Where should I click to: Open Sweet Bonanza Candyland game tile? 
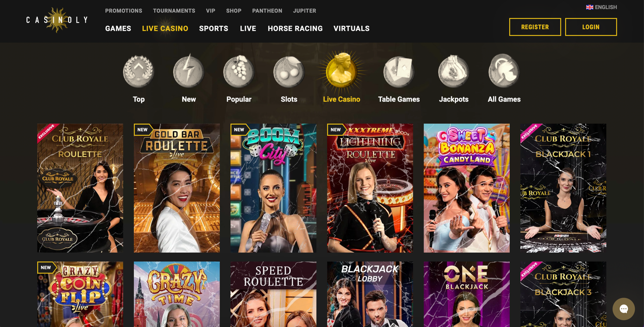pyautogui.click(x=466, y=188)
